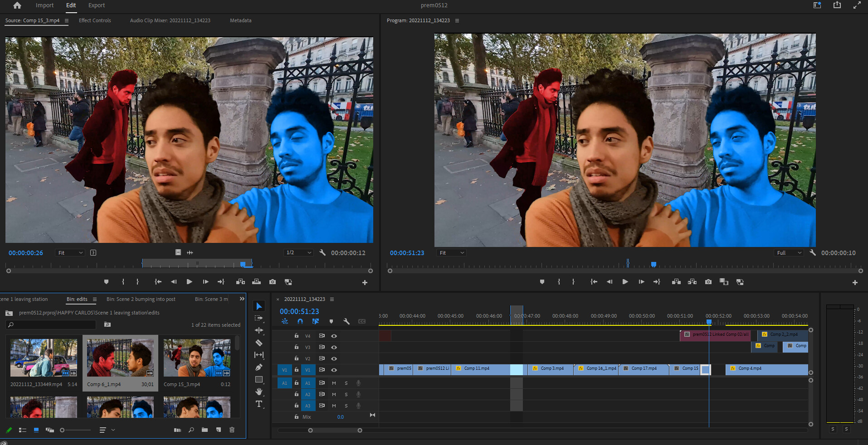
Task: Select the Type tool
Action: coord(259,404)
